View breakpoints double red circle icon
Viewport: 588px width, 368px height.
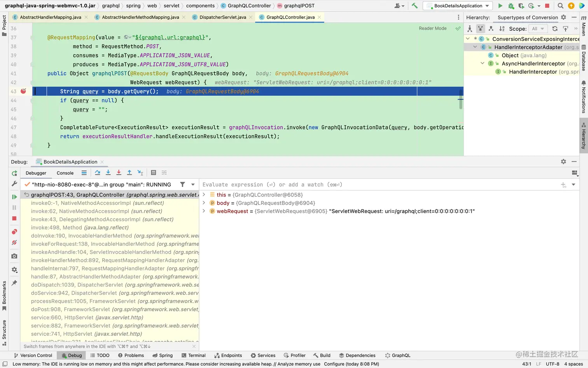coord(14,232)
